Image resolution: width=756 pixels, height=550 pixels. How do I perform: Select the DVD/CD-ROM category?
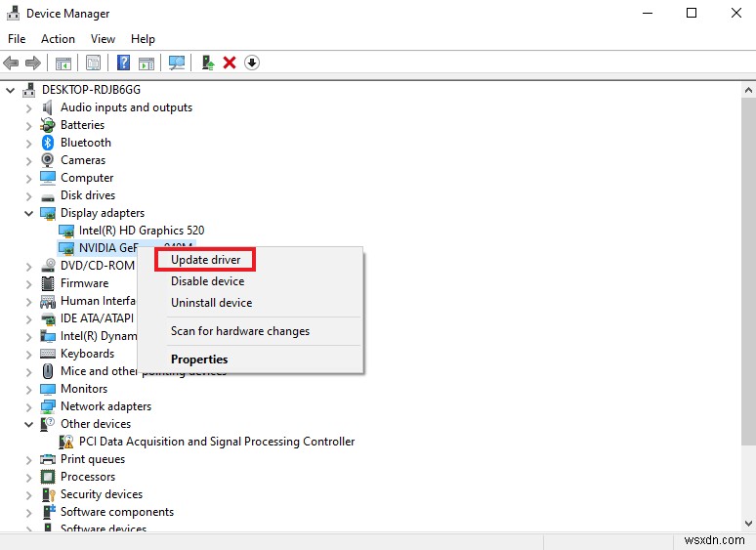pyautogui.click(x=98, y=266)
